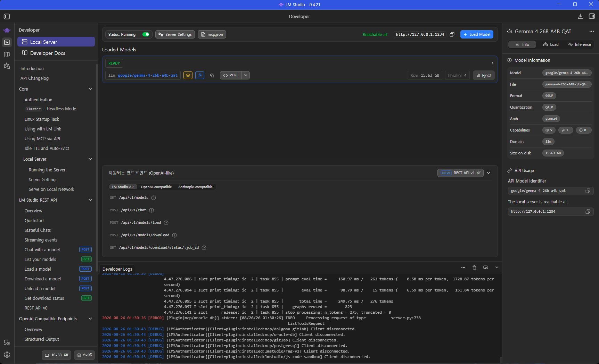The image size is (599, 364).
Task: Collapse the Core docs section
Action: 90,89
